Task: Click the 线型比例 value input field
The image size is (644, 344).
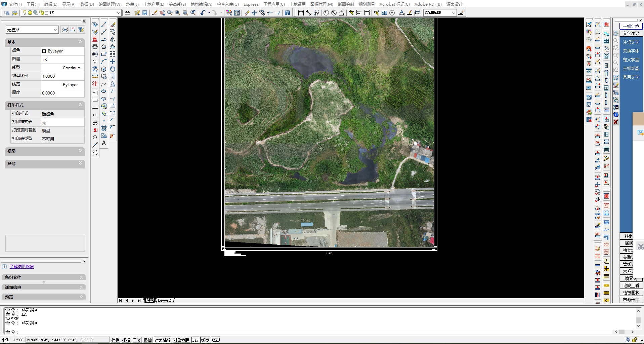Action: click(x=62, y=76)
